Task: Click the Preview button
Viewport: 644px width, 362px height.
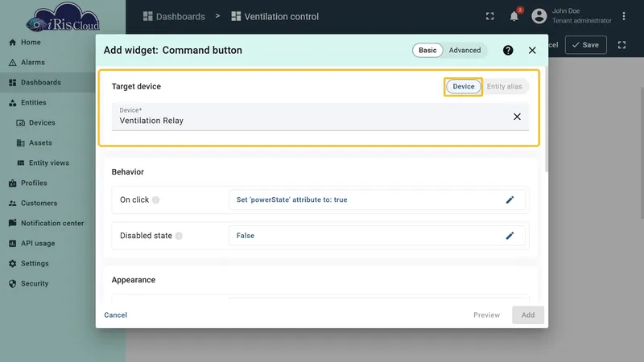Action: coord(487,315)
